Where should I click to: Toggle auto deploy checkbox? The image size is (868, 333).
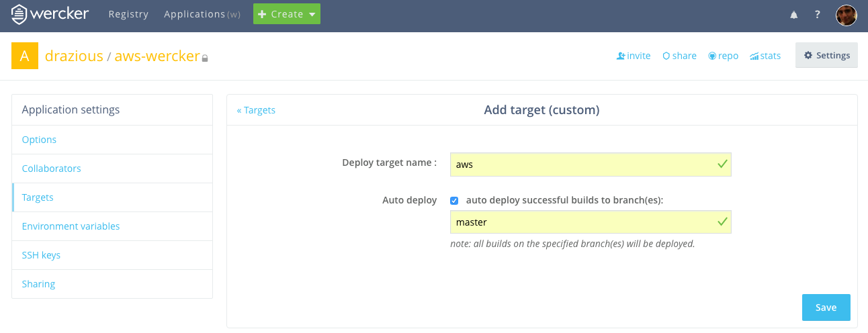click(x=454, y=201)
